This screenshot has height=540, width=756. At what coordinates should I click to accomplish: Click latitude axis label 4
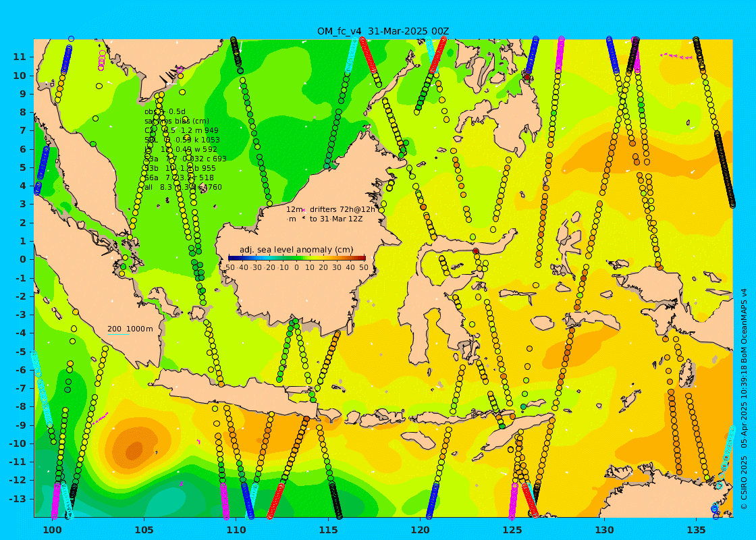coord(22,186)
